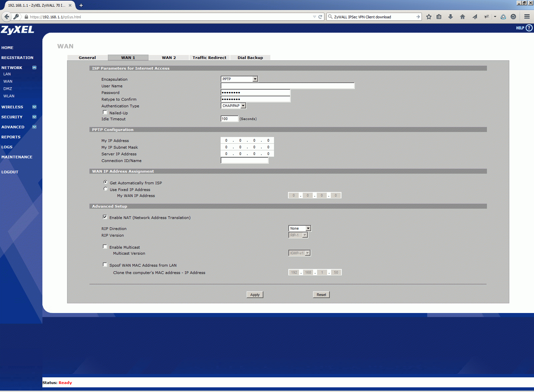Click the padlock security icon before the URL
Image resolution: width=534 pixels, height=392 pixels.
coord(26,17)
